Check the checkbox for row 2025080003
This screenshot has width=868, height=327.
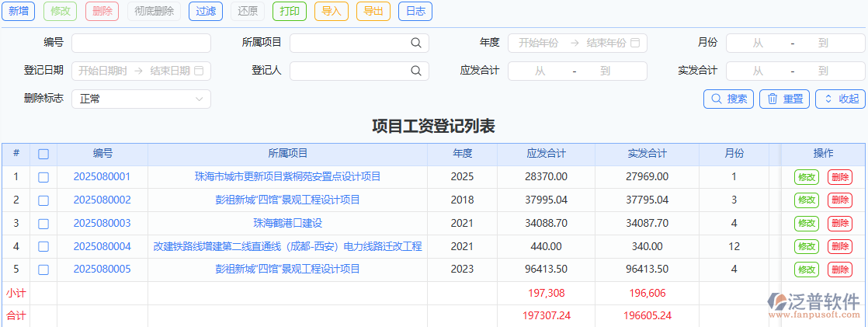click(x=43, y=224)
